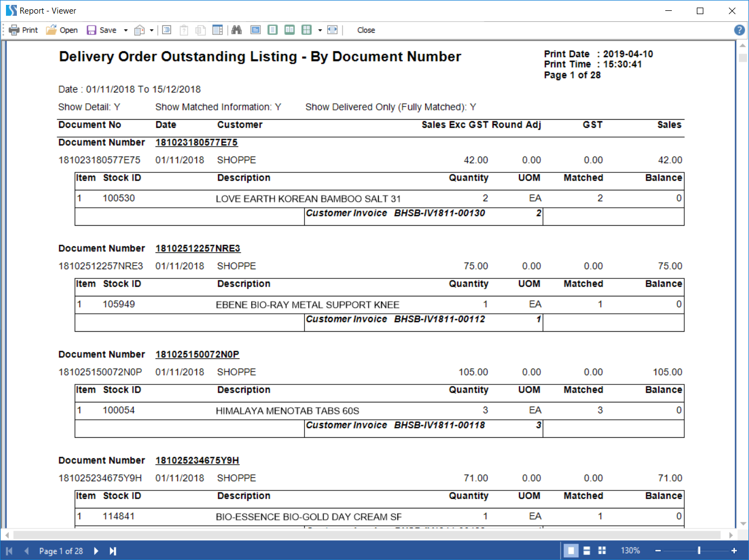Open the help question mark icon

pyautogui.click(x=739, y=30)
